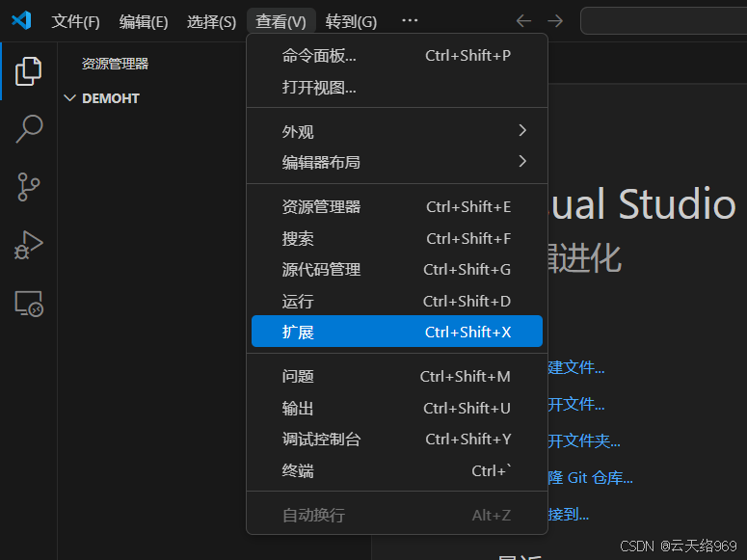Click the open folder link ending 开文件夹...
The height and width of the screenshot is (560, 747).
[x=584, y=440]
